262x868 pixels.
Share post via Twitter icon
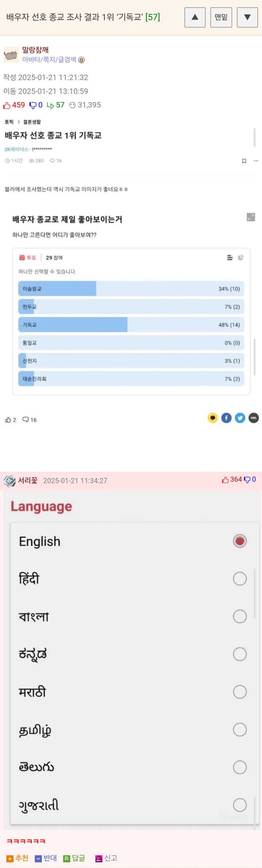240,418
